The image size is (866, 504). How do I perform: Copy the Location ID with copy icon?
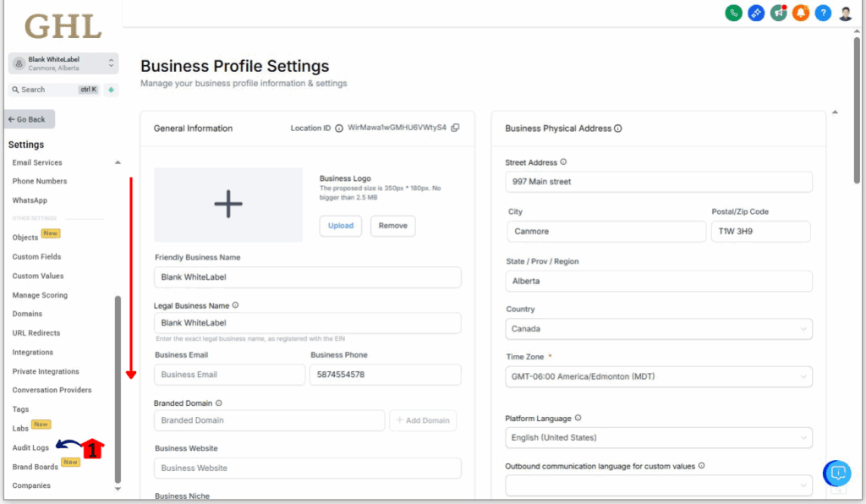[455, 128]
